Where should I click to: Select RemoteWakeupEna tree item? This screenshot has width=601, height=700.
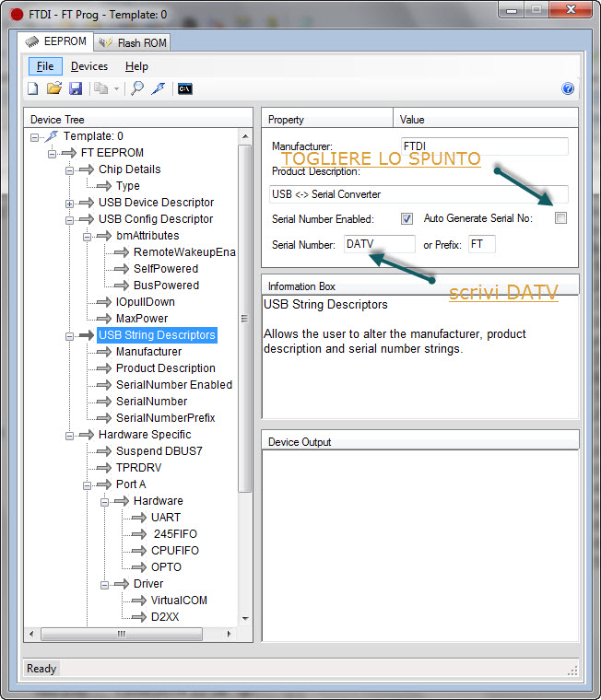pos(184,252)
